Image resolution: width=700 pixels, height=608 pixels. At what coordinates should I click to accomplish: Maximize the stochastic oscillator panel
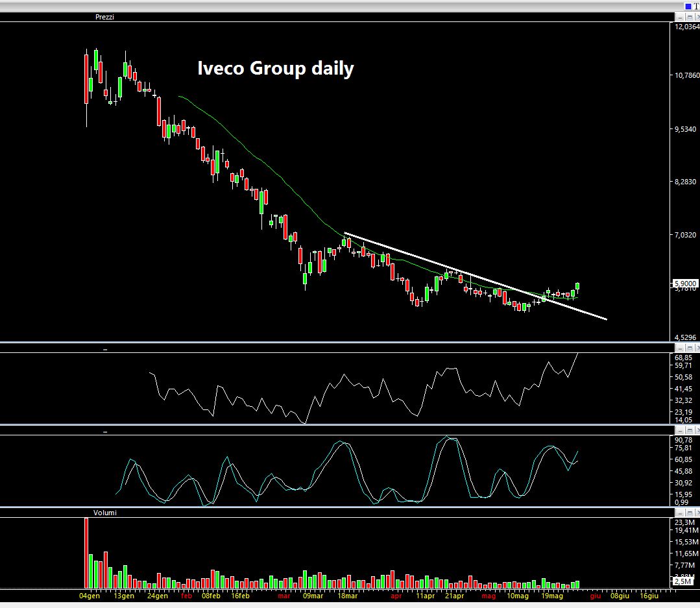click(x=690, y=430)
